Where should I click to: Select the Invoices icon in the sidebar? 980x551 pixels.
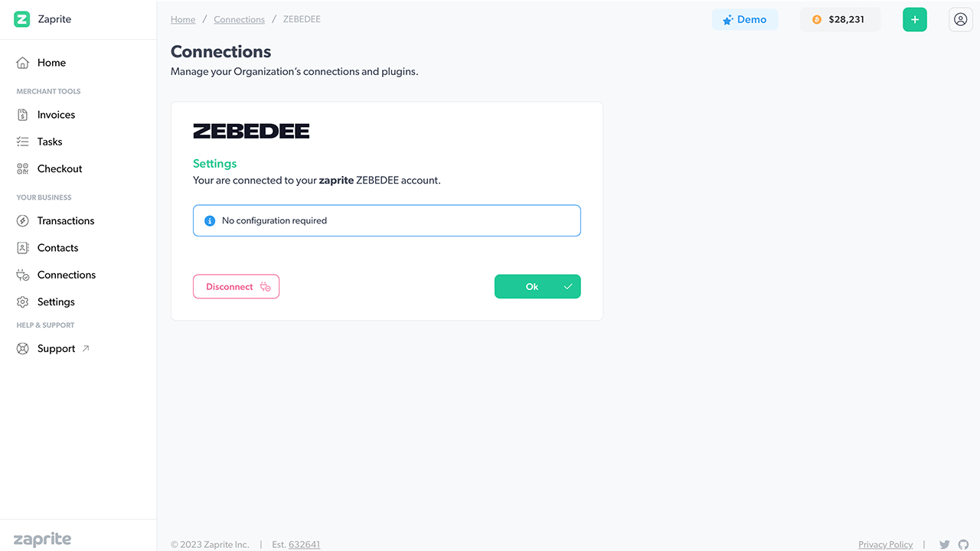(x=23, y=114)
